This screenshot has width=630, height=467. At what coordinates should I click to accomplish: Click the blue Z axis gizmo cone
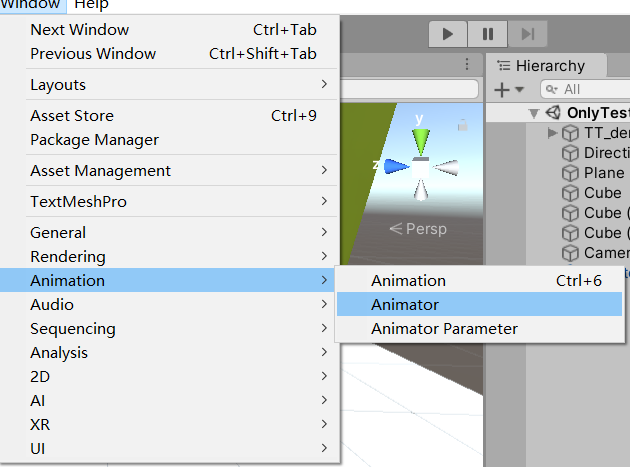[396, 166]
